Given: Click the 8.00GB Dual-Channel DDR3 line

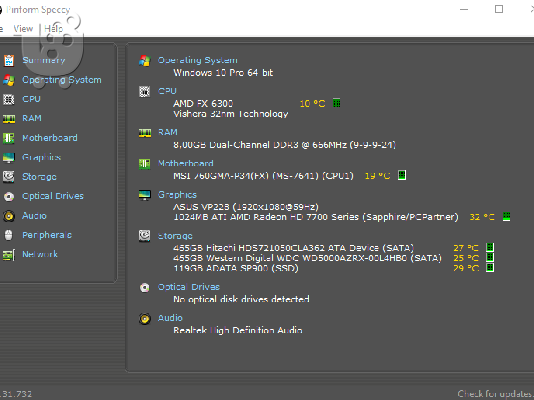Looking at the screenshot, I should [284, 145].
